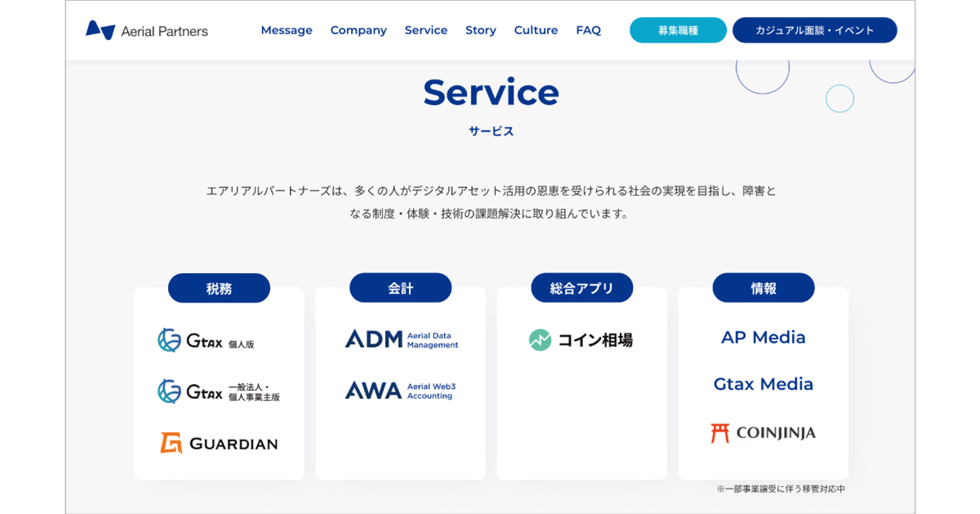
Task: Open the コイン相場 app logo
Action: click(x=581, y=340)
